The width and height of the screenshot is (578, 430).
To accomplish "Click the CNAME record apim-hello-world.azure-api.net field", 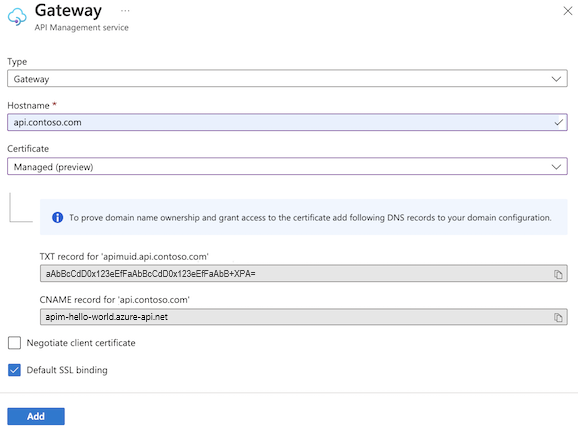I will [303, 317].
